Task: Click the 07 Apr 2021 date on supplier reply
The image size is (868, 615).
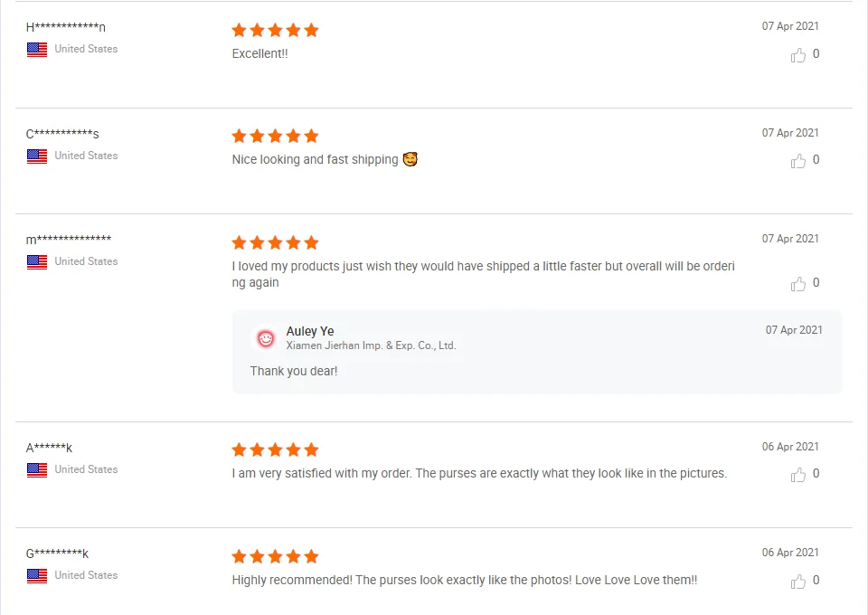Action: [x=794, y=330]
